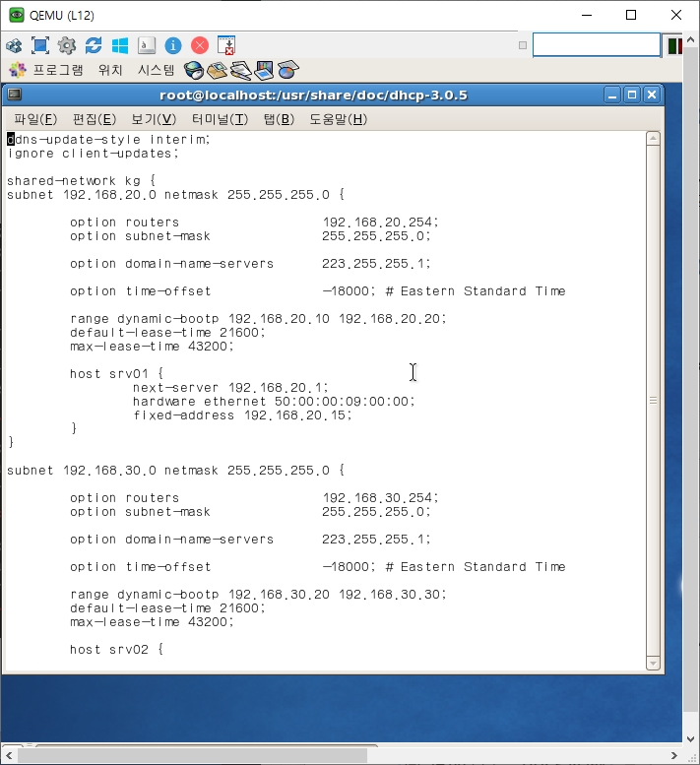The height and width of the screenshot is (765, 700).
Task: Click the terminal scrollbar up arrow
Action: tap(653, 139)
